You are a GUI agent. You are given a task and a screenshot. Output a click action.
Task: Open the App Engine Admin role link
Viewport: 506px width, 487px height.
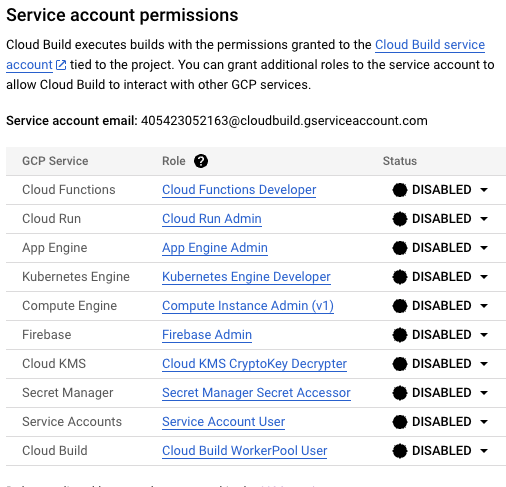pos(215,248)
